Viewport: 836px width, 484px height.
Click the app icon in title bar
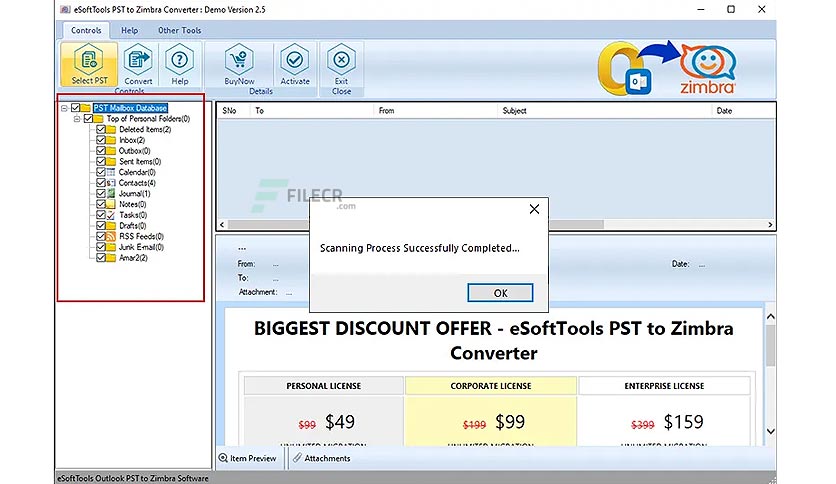point(65,10)
